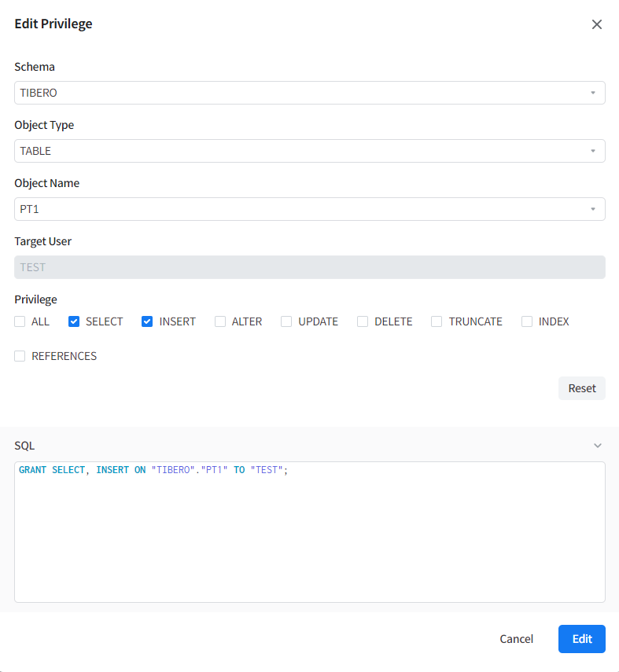Enable the ALTER privilege checkbox

pos(220,321)
